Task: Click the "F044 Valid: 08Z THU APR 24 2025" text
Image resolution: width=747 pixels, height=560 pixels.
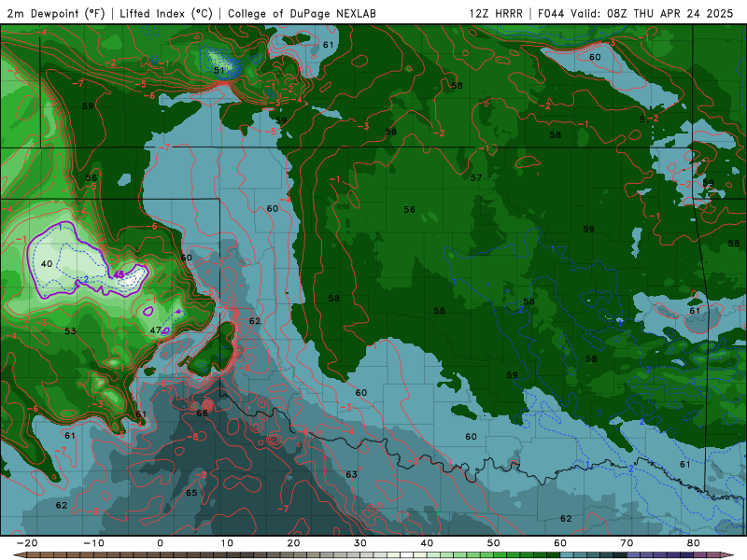Action: pos(636,13)
